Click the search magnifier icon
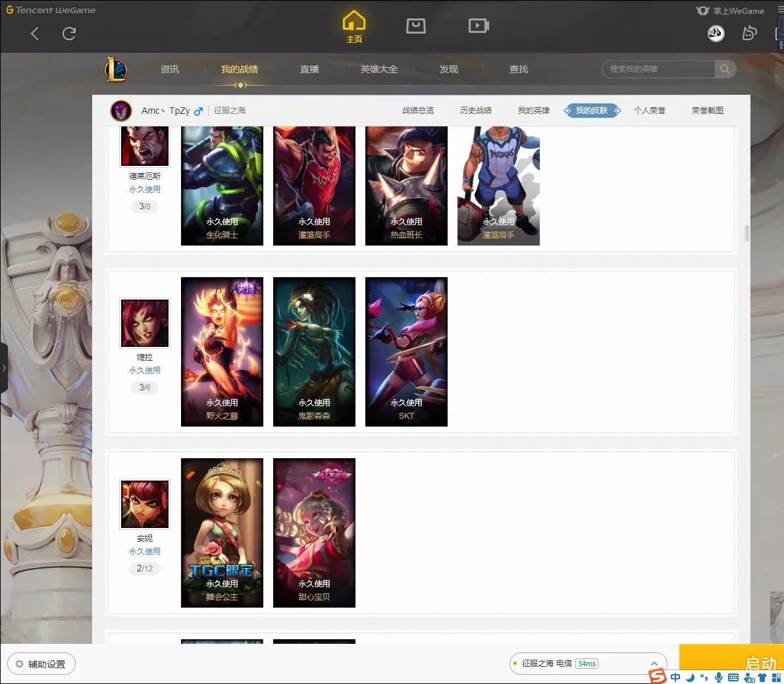Image resolution: width=784 pixels, height=684 pixels. tap(725, 69)
